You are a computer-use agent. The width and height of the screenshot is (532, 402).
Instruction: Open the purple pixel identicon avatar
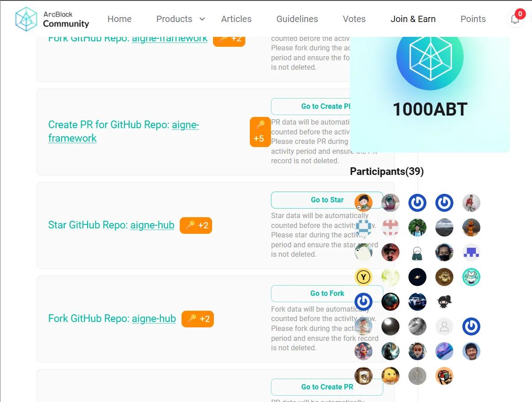[471, 252]
